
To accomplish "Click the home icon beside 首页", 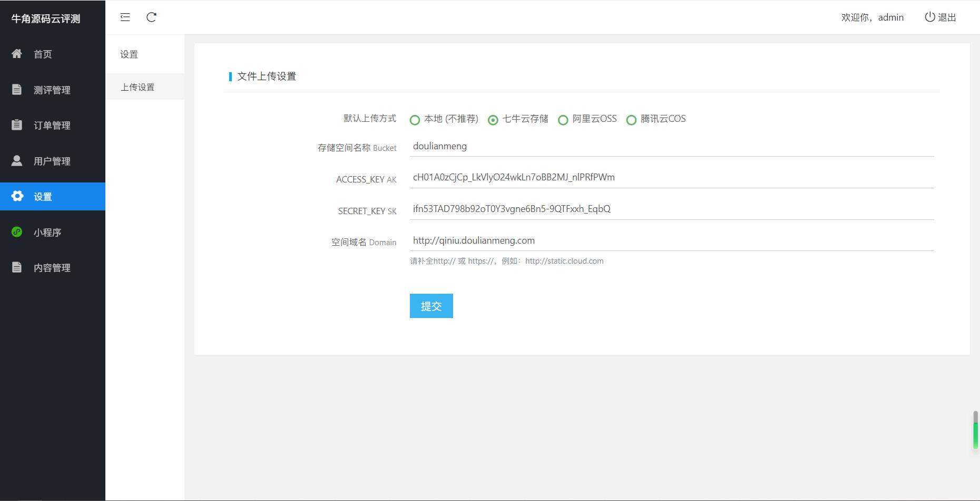I will 17,54.
